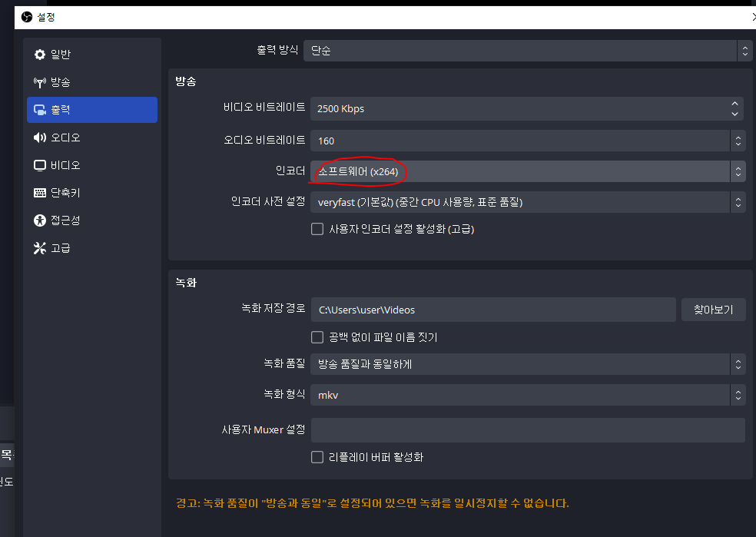756x537 pixels.
Task: Click the monitor icon beside 출력
Action: point(39,110)
